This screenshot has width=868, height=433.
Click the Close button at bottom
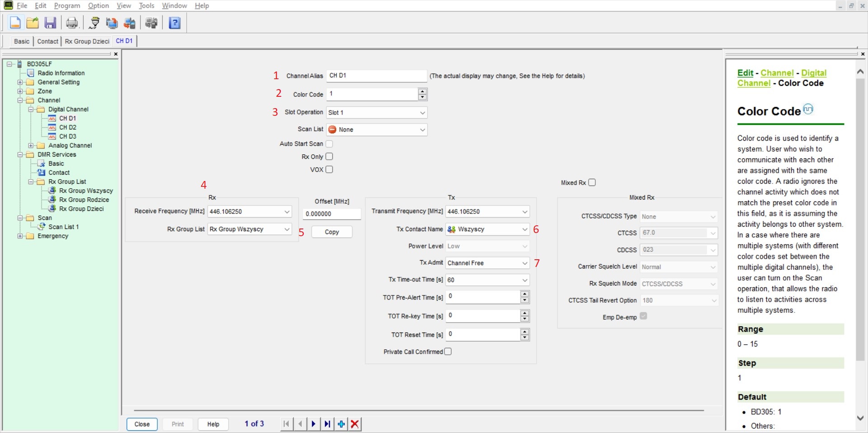[x=142, y=424]
